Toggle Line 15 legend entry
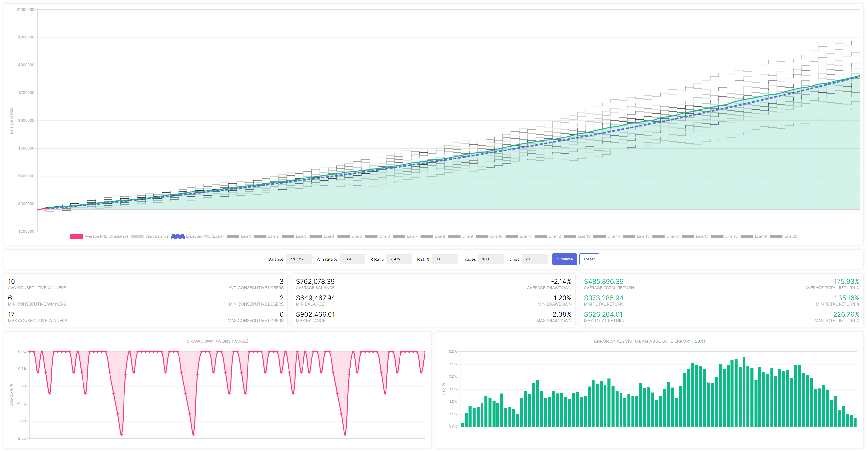Screen dimensions: 868x451 636,236
